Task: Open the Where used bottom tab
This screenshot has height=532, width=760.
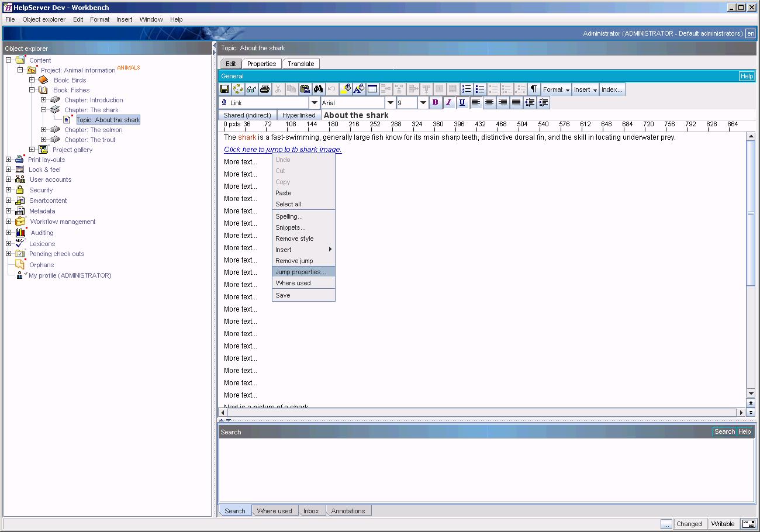Action: pyautogui.click(x=274, y=511)
